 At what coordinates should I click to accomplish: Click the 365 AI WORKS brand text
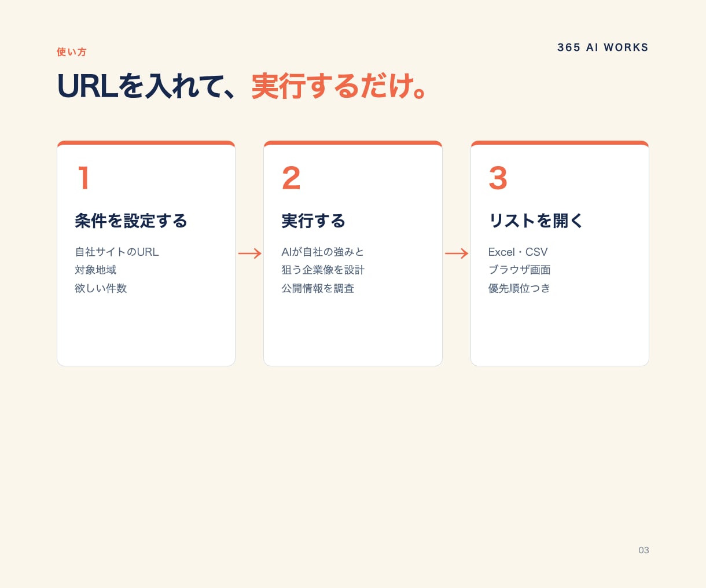(x=602, y=47)
